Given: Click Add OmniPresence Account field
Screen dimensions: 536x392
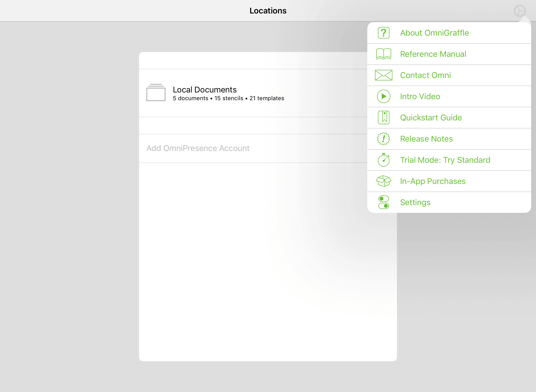Looking at the screenshot, I should coord(198,148).
